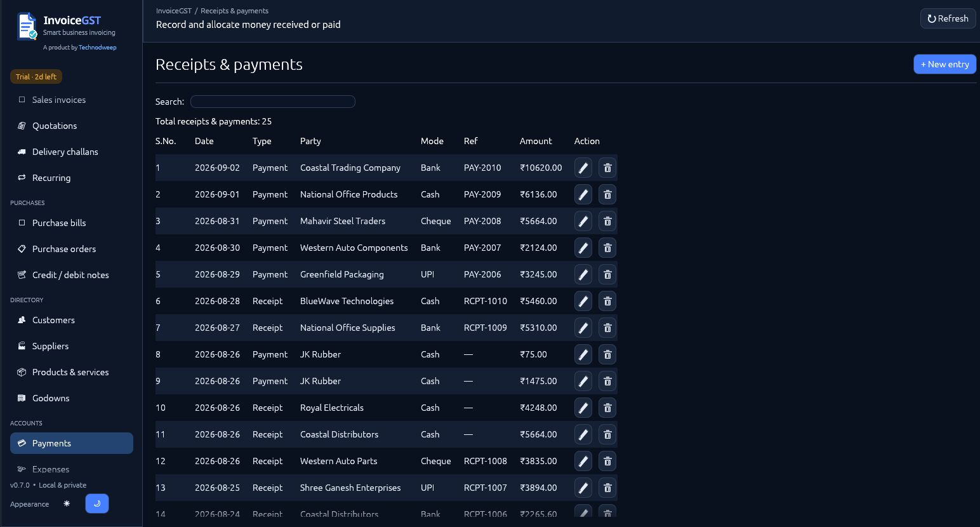
Task: Delete the ₹75.00 JK Rubber payment
Action: (607, 354)
